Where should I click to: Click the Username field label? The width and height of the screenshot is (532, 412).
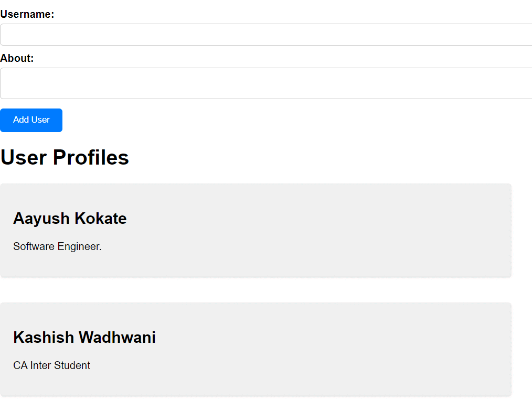27,14
